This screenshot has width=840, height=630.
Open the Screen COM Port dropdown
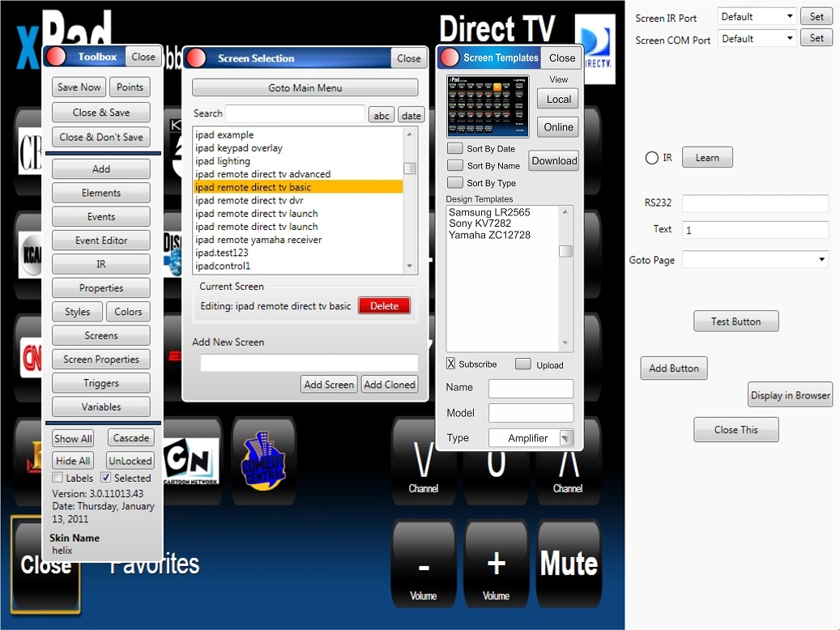click(757, 39)
